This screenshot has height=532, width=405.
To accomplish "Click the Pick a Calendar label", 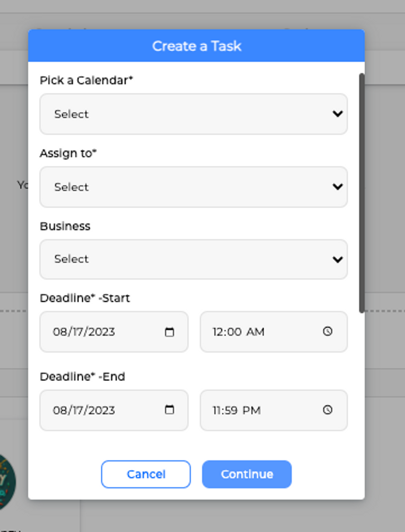I will tap(86, 80).
